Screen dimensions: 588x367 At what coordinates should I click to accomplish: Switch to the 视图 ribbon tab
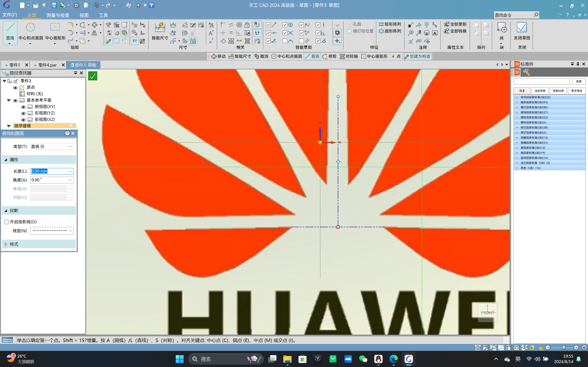click(84, 15)
